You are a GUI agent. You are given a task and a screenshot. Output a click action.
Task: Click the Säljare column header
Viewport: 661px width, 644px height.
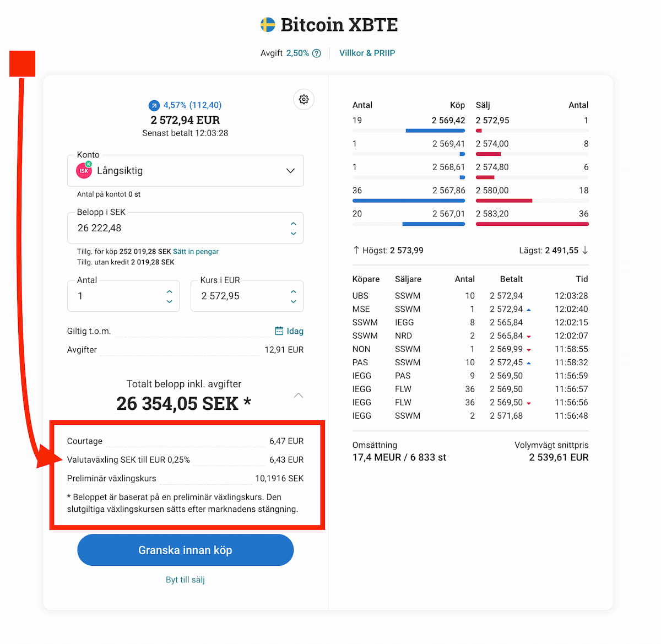(408, 279)
